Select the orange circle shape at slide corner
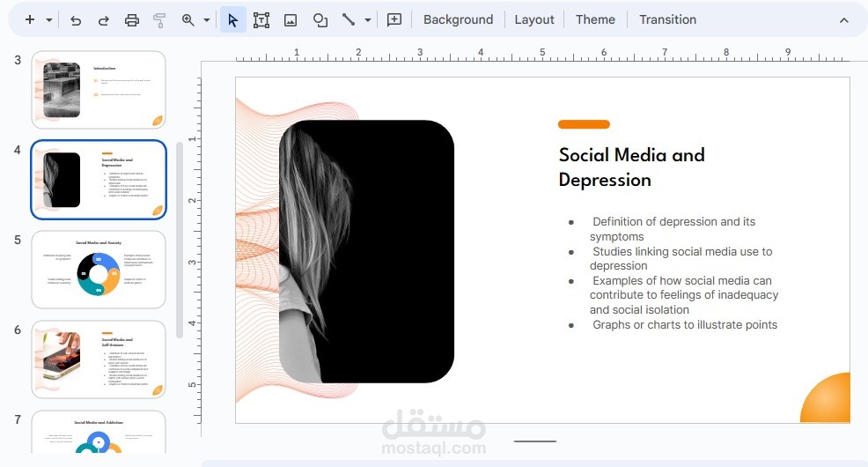Screen dimensions: 868x467 (826, 397)
